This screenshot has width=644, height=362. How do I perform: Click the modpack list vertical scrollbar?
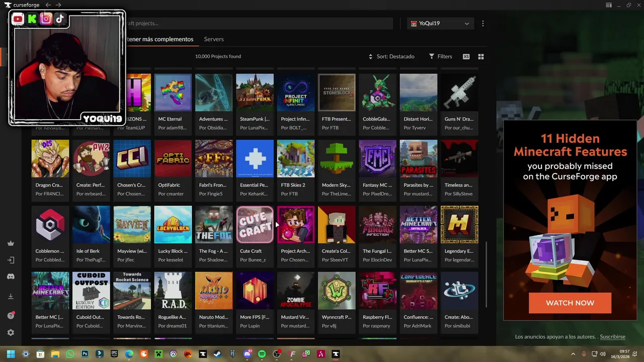[486, 275]
